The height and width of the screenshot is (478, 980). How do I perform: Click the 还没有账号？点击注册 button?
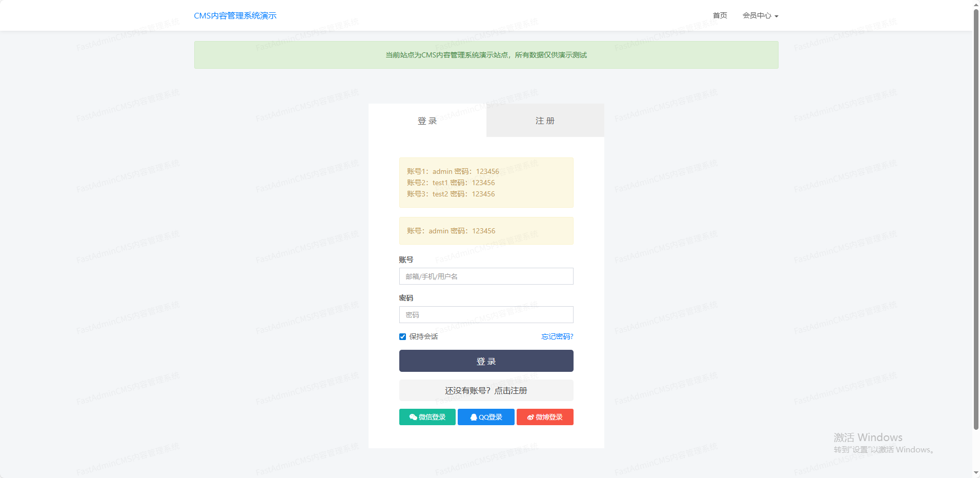pos(486,390)
